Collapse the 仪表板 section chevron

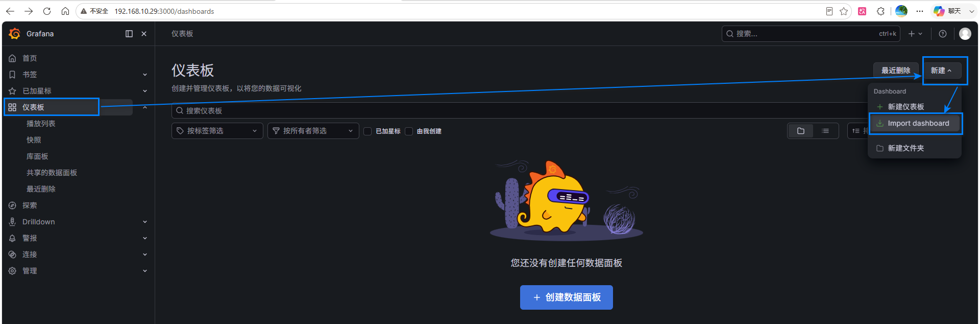pos(145,107)
